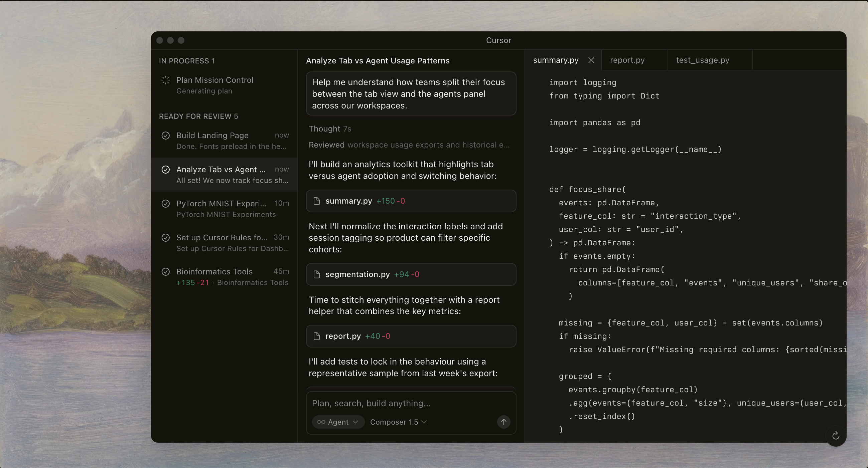Open the segmentation.py file change card
The image size is (868, 468).
(410, 274)
